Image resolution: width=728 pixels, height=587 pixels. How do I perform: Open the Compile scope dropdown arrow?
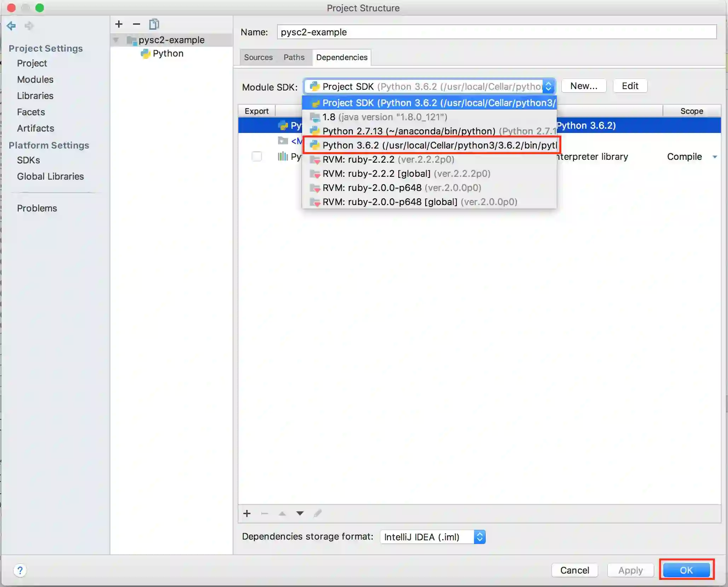(x=715, y=157)
